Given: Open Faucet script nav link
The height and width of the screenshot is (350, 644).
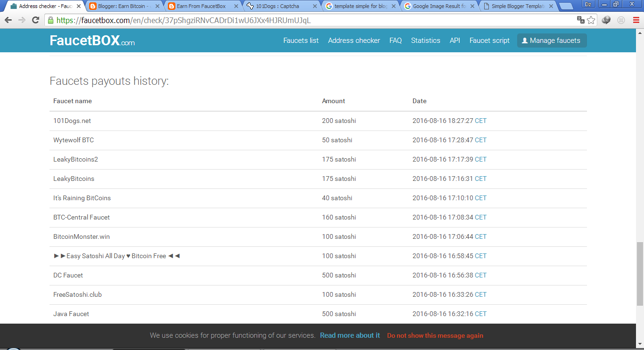Looking at the screenshot, I should tap(489, 41).
